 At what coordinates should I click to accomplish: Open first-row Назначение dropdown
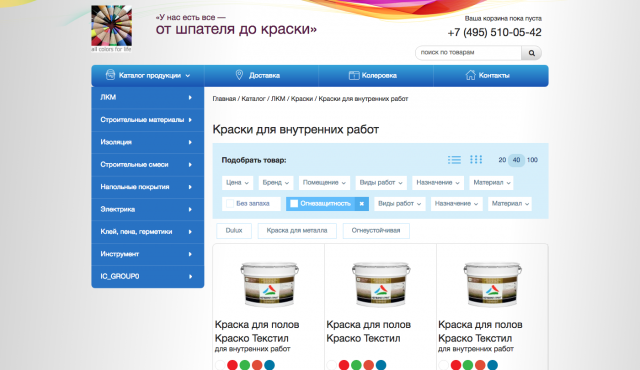[x=438, y=183]
